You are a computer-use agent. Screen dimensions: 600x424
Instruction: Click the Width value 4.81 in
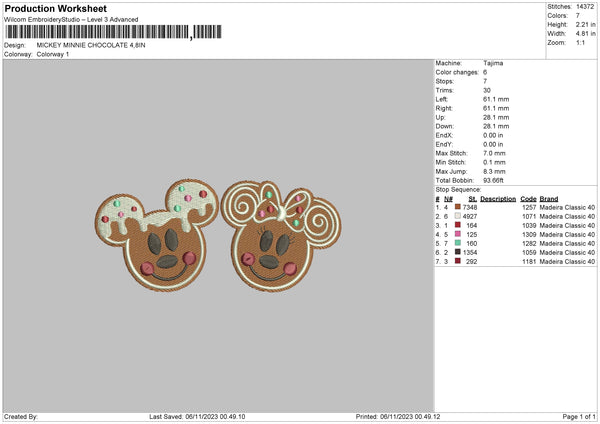(x=585, y=34)
